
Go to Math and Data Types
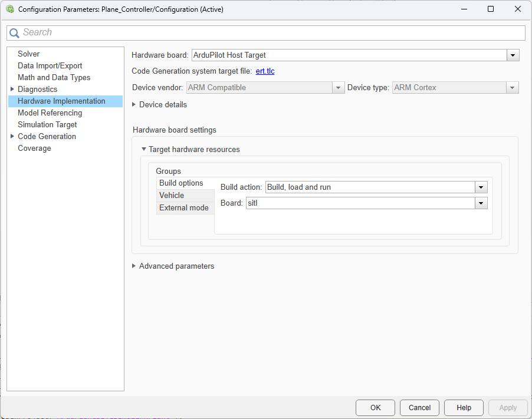tap(54, 78)
